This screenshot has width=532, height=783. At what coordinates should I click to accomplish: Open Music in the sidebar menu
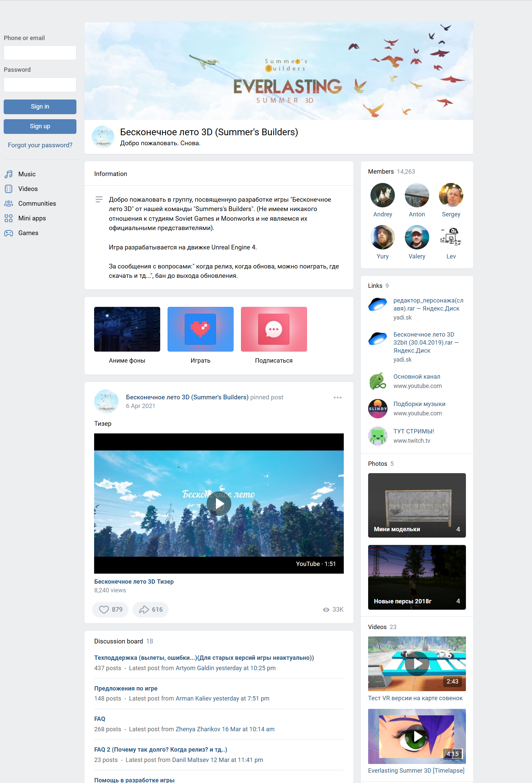[27, 174]
